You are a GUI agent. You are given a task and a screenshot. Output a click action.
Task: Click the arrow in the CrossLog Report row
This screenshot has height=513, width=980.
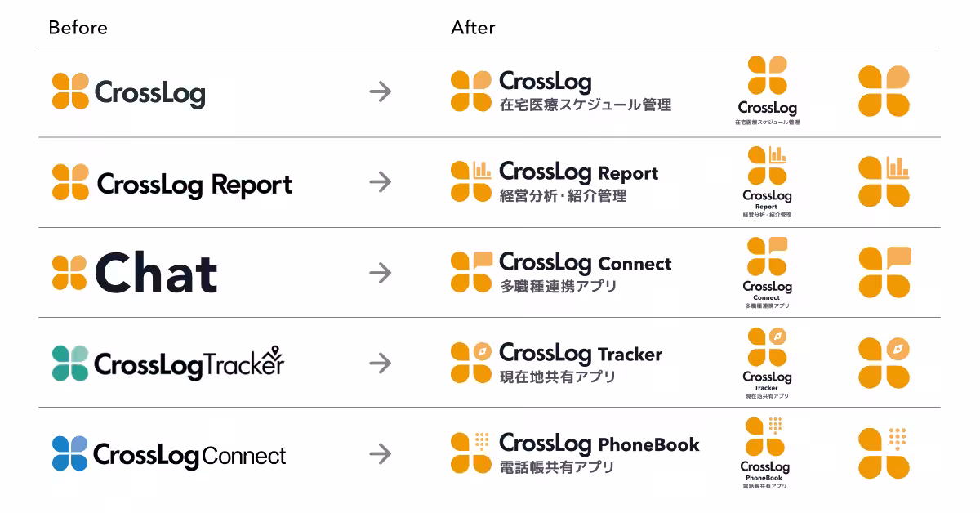[x=380, y=181]
